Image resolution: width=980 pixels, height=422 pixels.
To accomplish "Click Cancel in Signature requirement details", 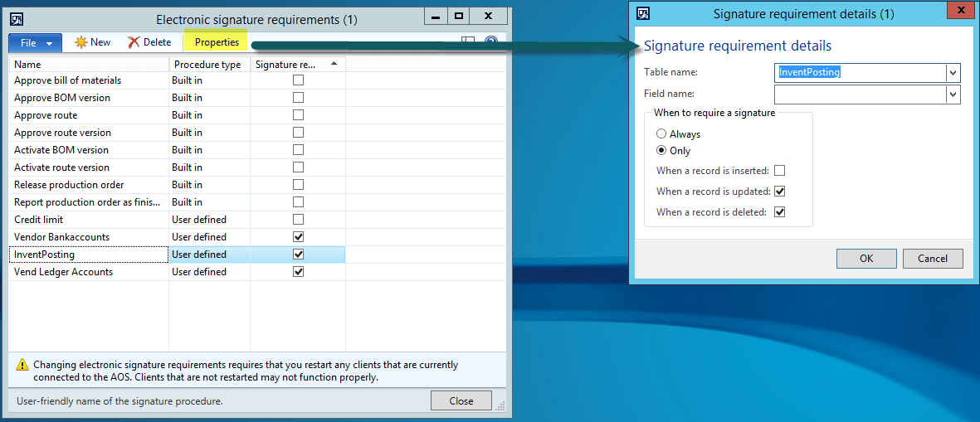I will point(934,259).
